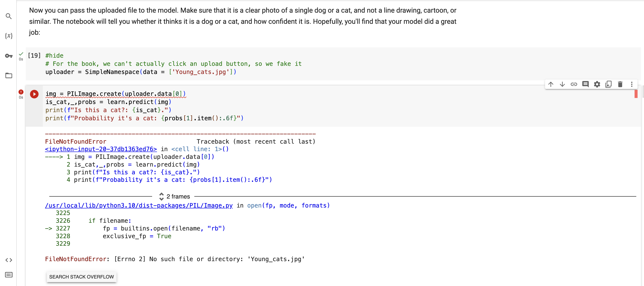Image resolution: width=644 pixels, height=286 pixels.
Task: Open the terminal icon at bottom left
Action: 9,275
